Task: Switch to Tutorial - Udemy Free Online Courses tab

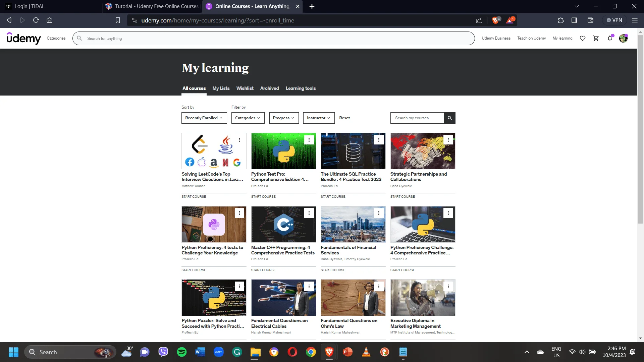Action: (x=152, y=6)
